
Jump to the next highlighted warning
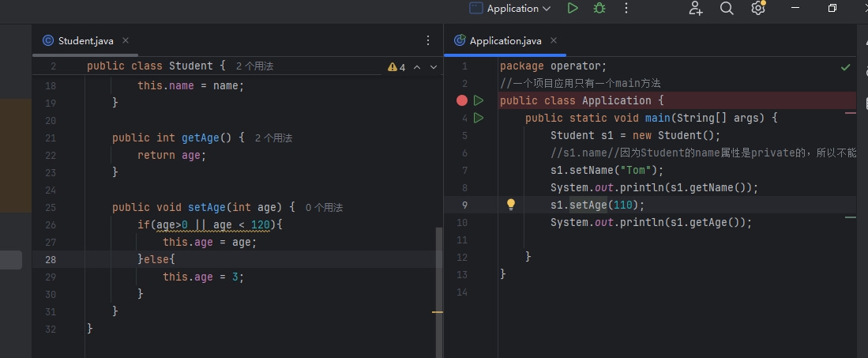[x=433, y=67]
